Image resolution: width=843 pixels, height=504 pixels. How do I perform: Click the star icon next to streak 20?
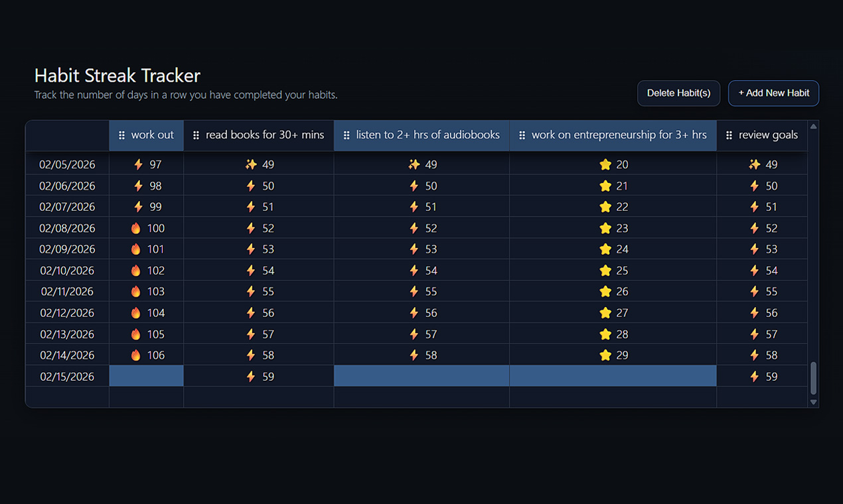point(605,164)
